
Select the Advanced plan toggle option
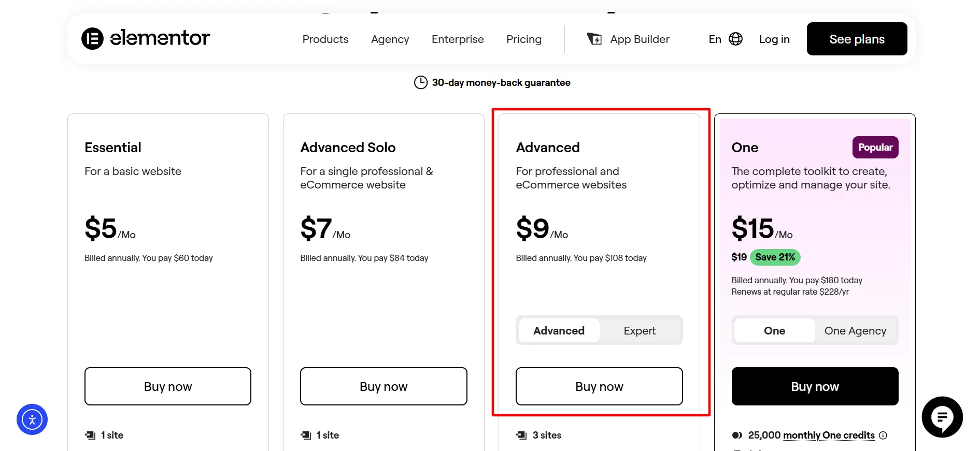pos(559,330)
